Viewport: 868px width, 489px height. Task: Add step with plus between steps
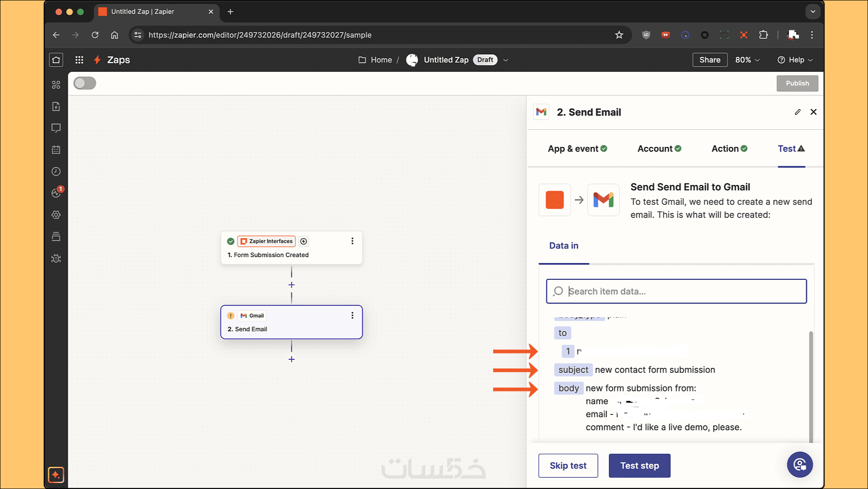291,285
